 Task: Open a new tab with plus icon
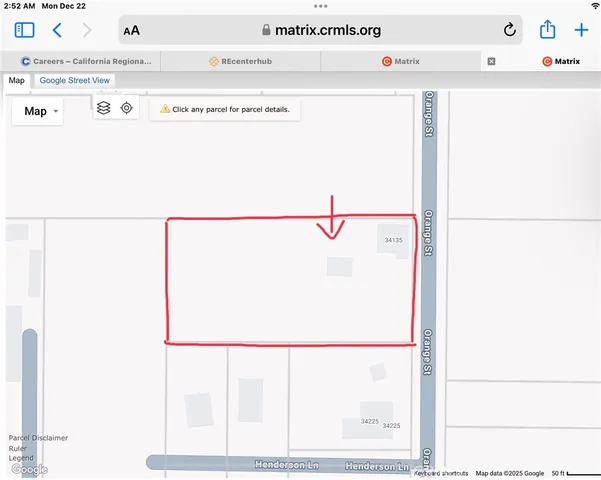pyautogui.click(x=581, y=30)
